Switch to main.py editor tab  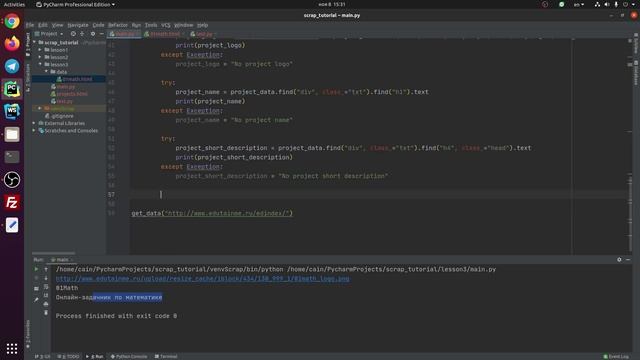[123, 34]
